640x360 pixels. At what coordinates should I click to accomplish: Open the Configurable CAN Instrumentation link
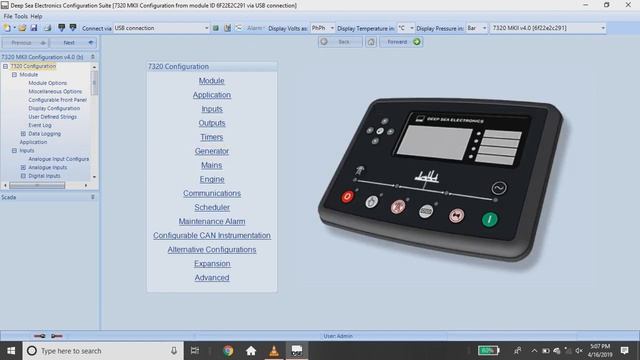point(212,236)
